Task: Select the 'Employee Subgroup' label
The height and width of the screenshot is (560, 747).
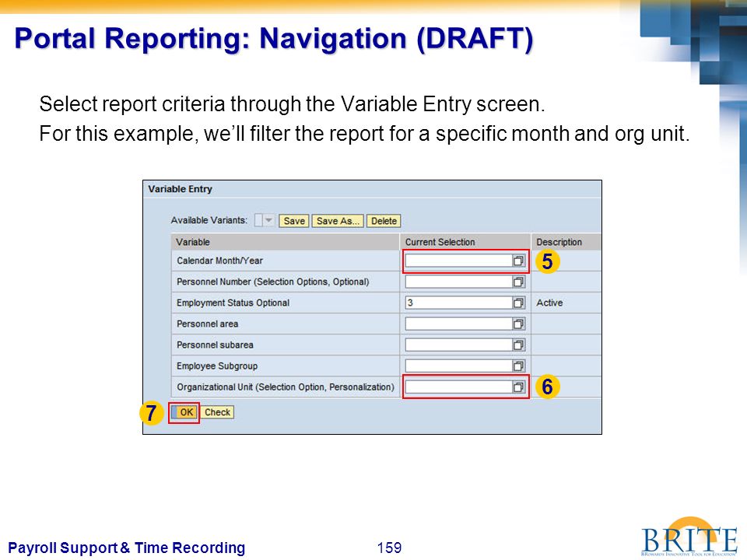Action: 217,366
